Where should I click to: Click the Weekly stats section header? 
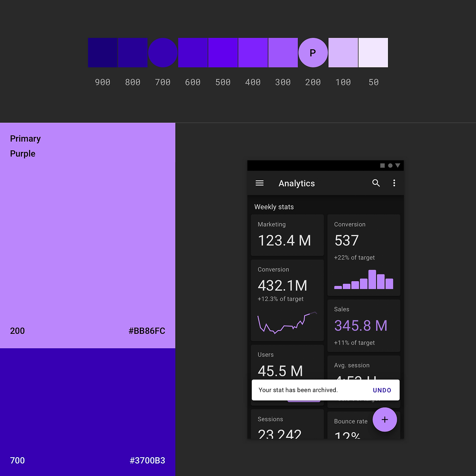pyautogui.click(x=274, y=207)
